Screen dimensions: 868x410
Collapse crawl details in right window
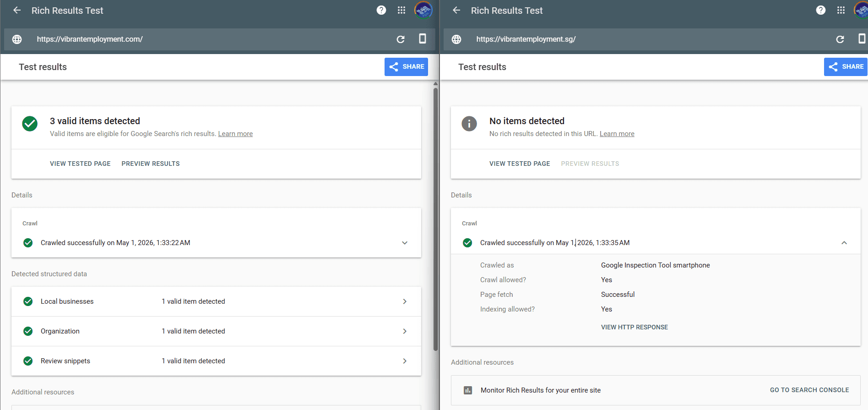coord(844,243)
